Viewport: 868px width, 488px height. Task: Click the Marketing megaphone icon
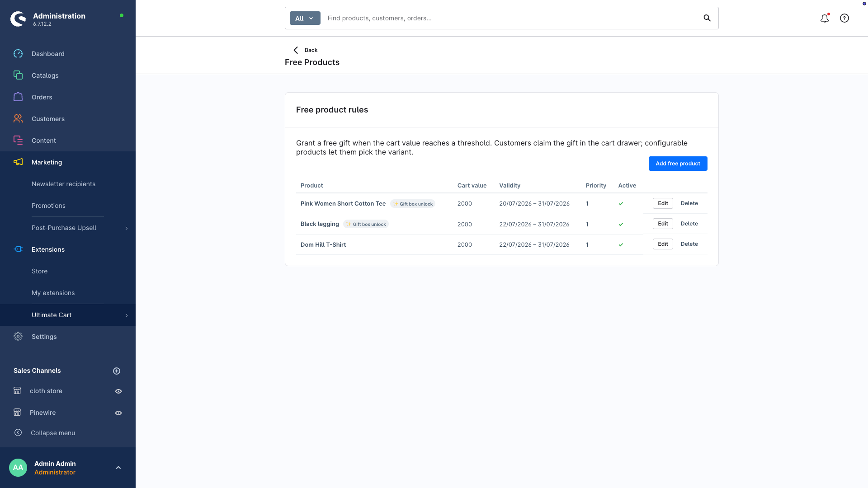click(x=18, y=162)
